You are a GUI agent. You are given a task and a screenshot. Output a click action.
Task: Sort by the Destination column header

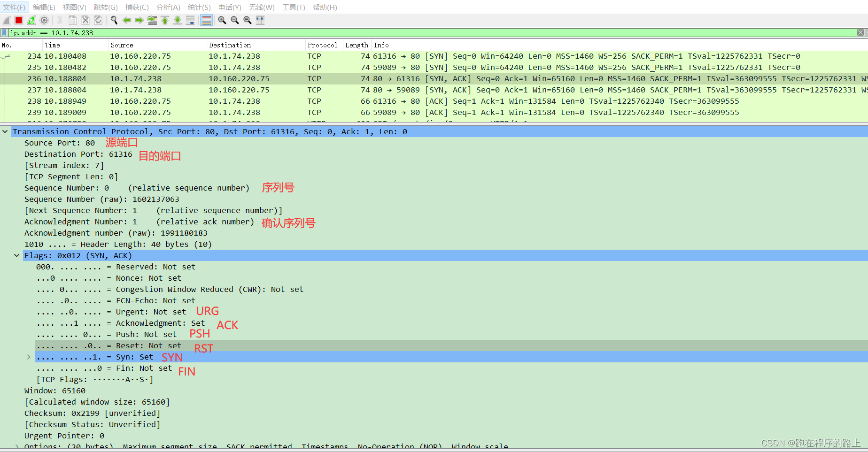256,45
